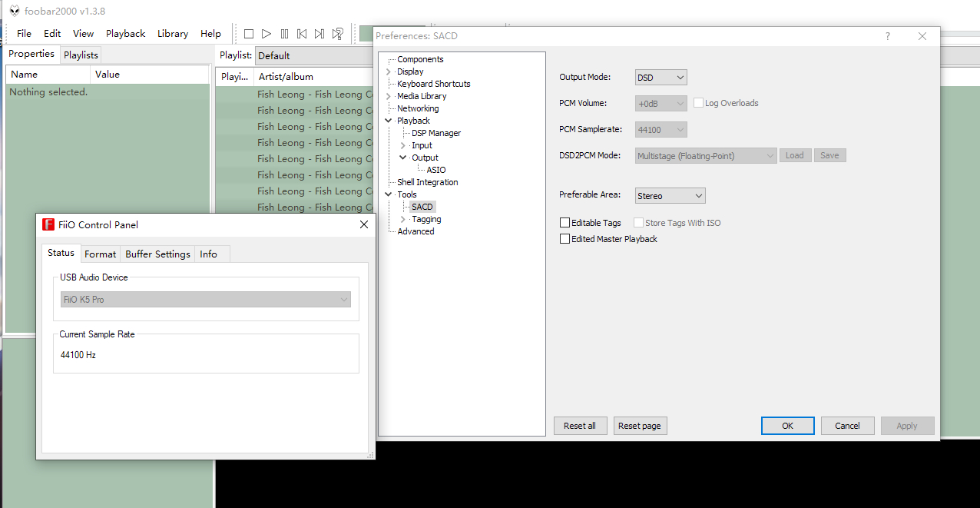Open the DSD2PCM Mode dropdown
Viewport: 980px width, 508px height.
pyautogui.click(x=706, y=156)
